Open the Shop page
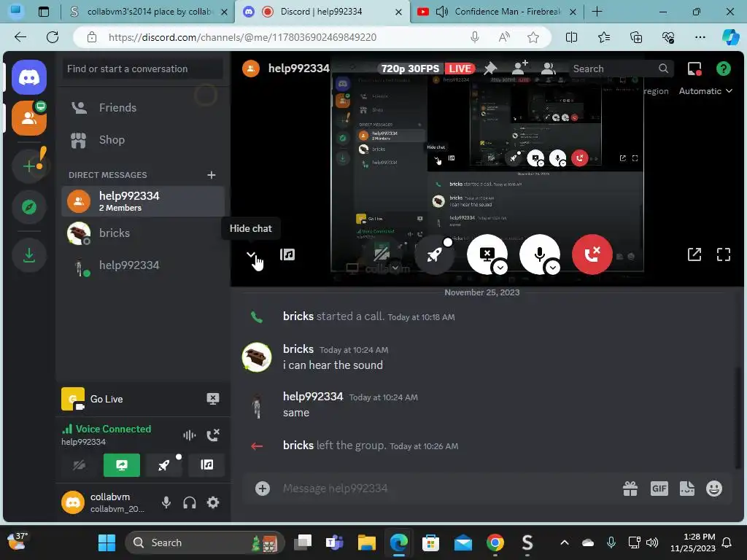Image resolution: width=747 pixels, height=560 pixels. click(x=143, y=140)
